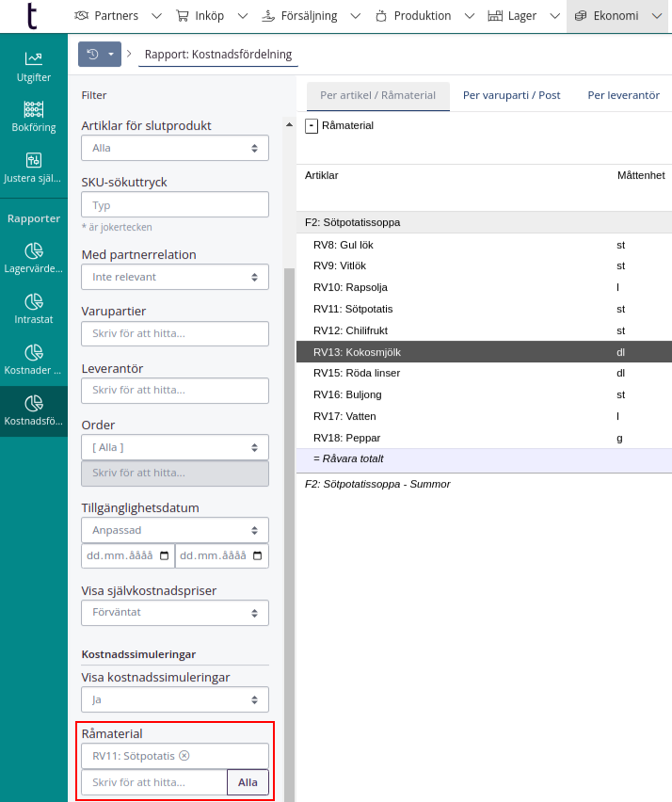Viewport: 672px width, 802px height.
Task: Switch to Per varuparti / Post tab
Action: coord(511,96)
